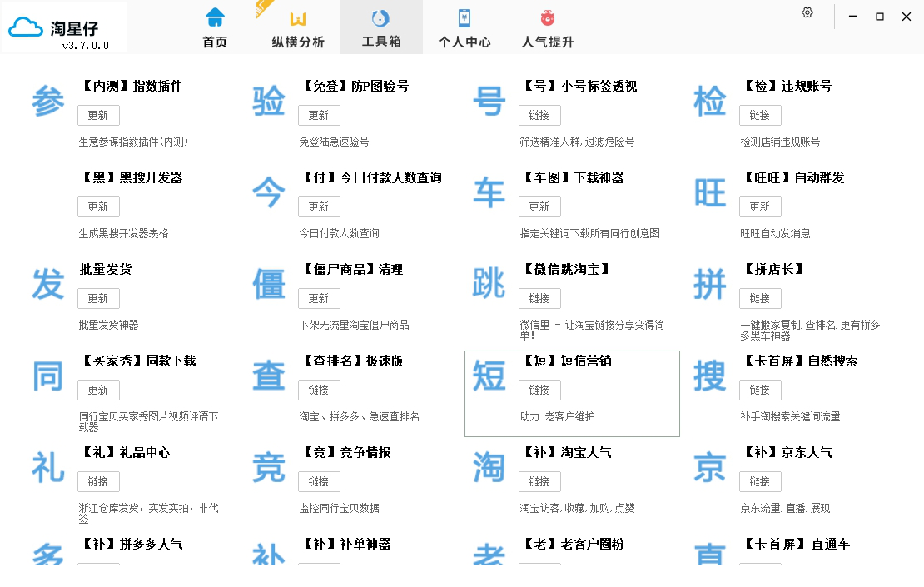This screenshot has height=587, width=924.
Task: Click the 【补】拼多多人气 title
Action: (131, 544)
